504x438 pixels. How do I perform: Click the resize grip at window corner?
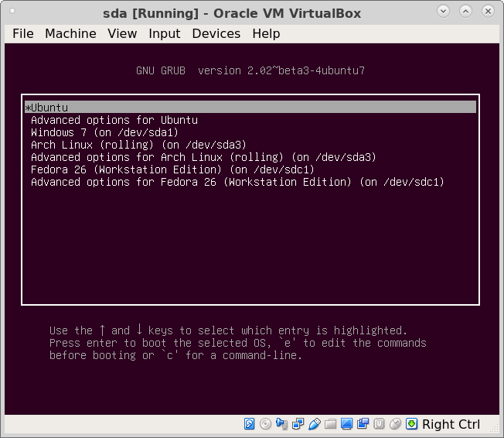click(x=495, y=429)
